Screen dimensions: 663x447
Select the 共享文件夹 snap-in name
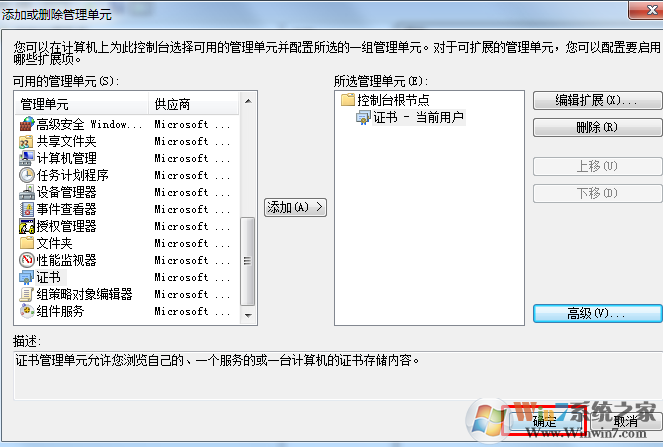(x=66, y=141)
